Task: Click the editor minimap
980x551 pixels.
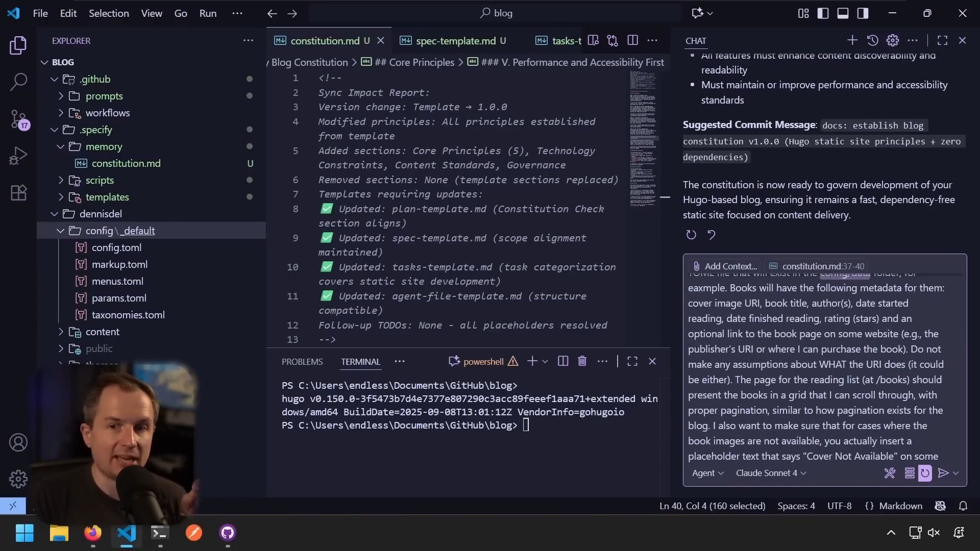Action: pos(643,138)
